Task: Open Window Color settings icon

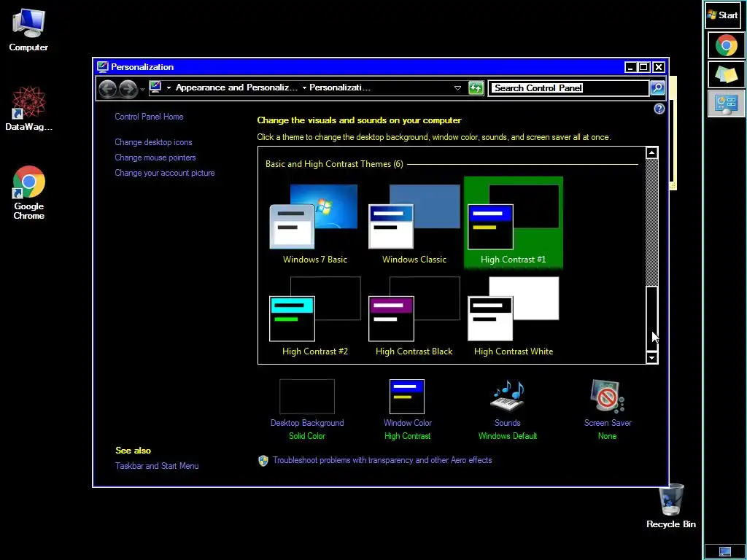Action: 407,397
